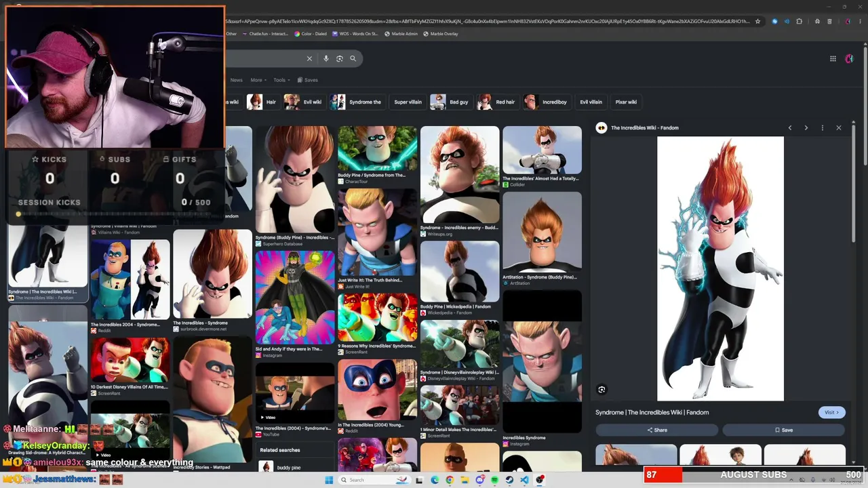The width and height of the screenshot is (868, 488).
Task: Expand the More search filters dropdown
Action: 258,80
